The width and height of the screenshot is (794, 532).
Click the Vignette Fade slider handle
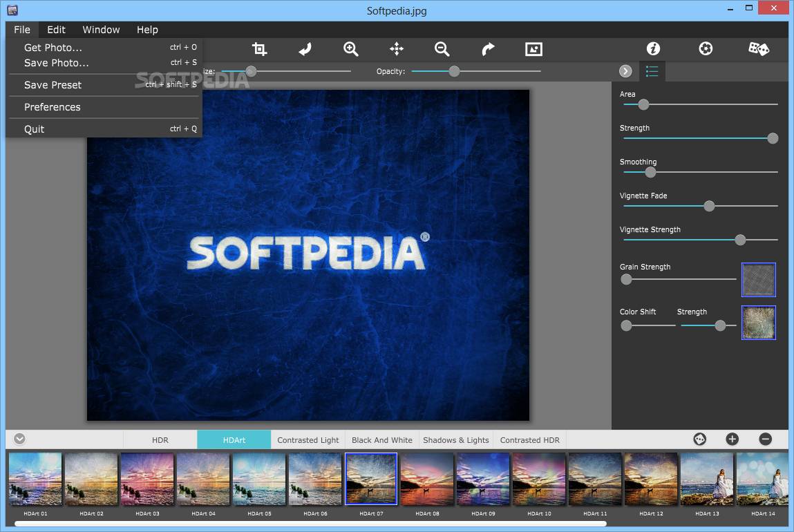pyautogui.click(x=710, y=206)
